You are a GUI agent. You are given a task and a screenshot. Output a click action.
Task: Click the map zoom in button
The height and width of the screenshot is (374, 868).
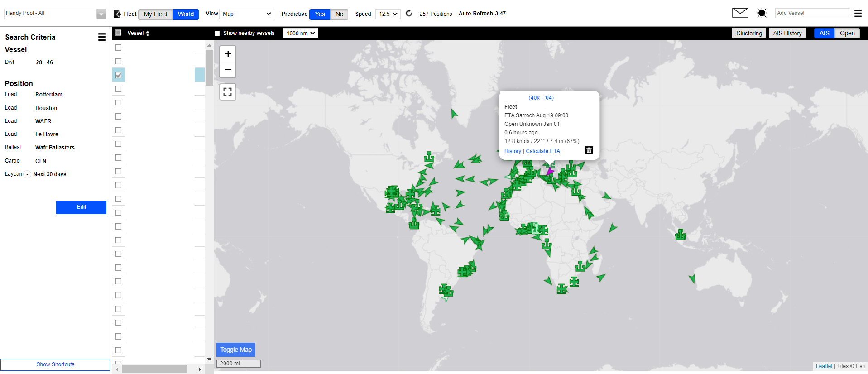click(x=228, y=54)
